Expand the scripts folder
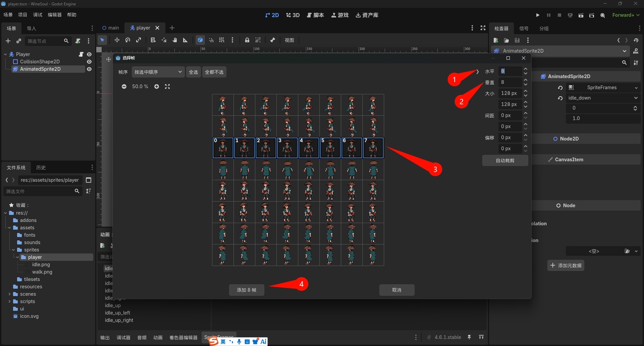This screenshot has height=346, width=644. click(9, 301)
